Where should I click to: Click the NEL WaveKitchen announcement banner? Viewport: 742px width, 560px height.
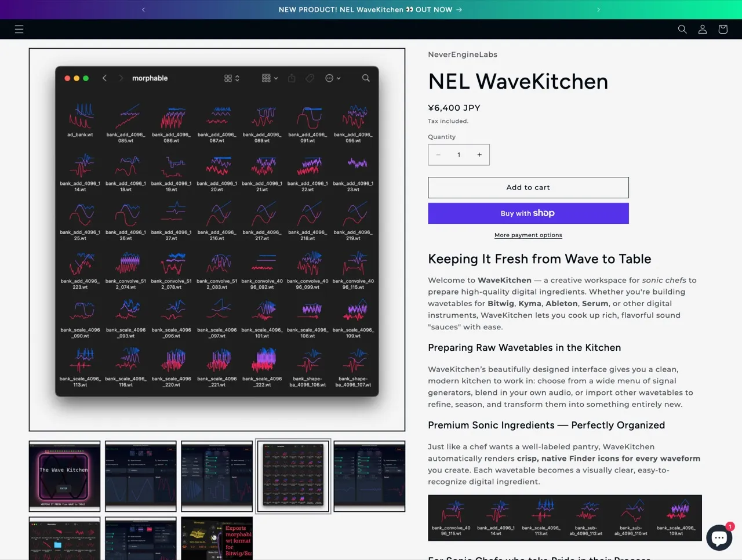coord(370,9)
